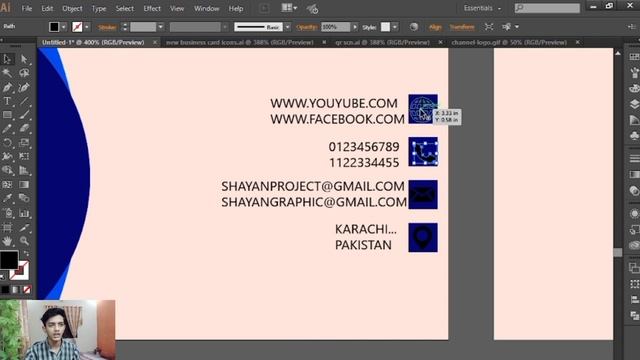Select the Lasso tool
Image resolution: width=640 pixels, height=360 pixels.
pos(24,73)
